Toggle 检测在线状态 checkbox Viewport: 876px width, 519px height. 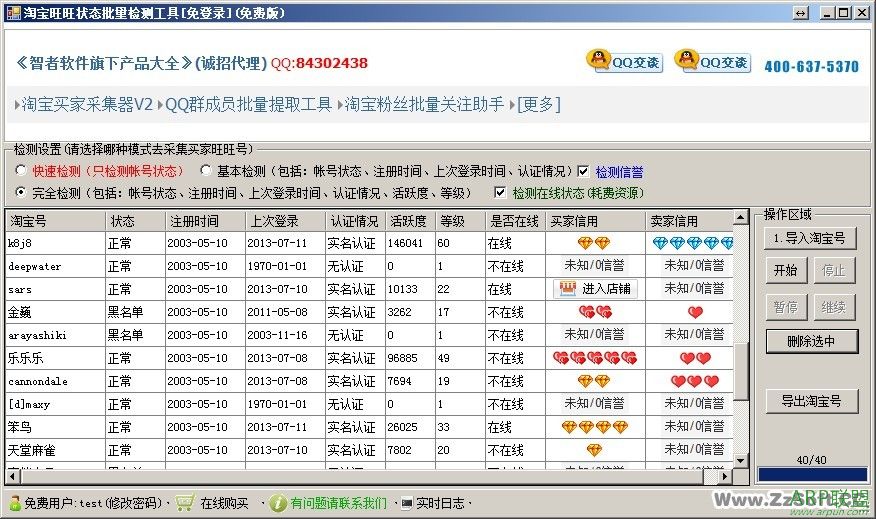(x=500, y=193)
